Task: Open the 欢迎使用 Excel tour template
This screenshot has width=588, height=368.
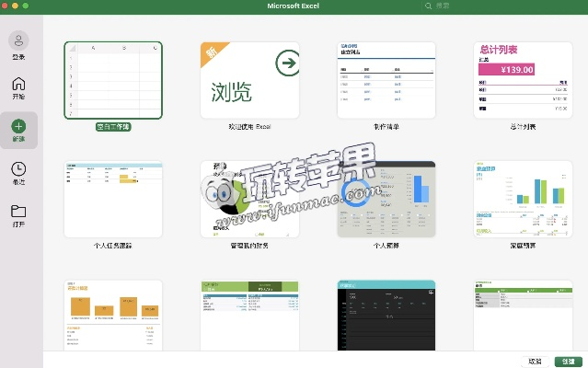Action: pos(249,80)
